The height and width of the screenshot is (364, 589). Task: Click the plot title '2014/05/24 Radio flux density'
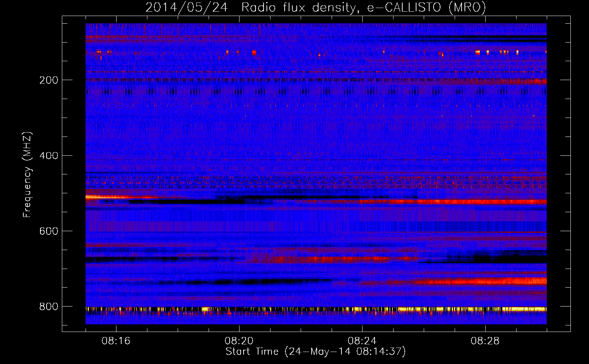point(316,8)
